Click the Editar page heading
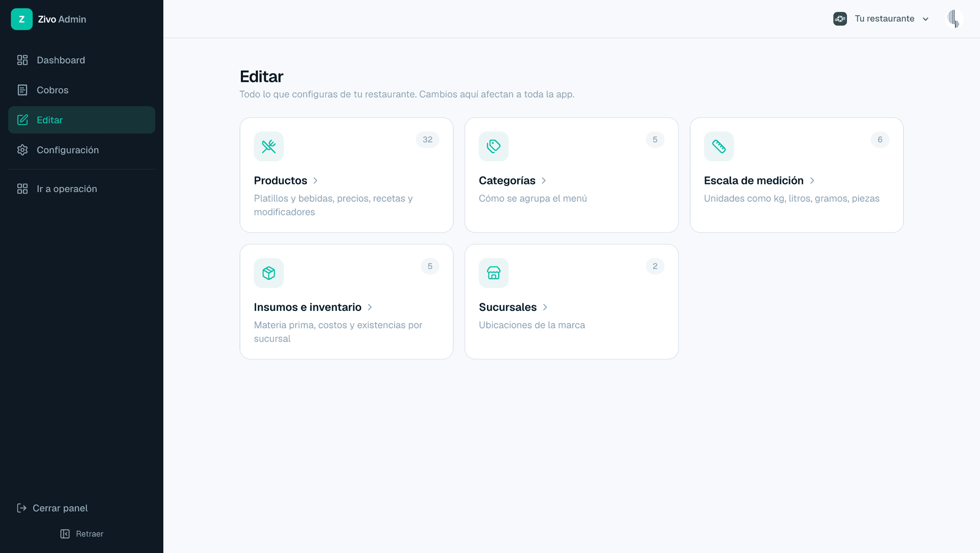The image size is (980, 553). tap(261, 77)
